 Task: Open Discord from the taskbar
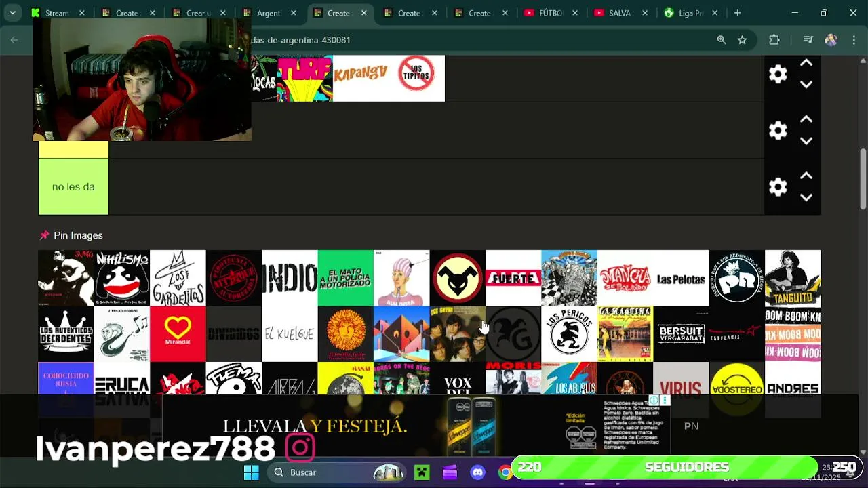(x=478, y=472)
